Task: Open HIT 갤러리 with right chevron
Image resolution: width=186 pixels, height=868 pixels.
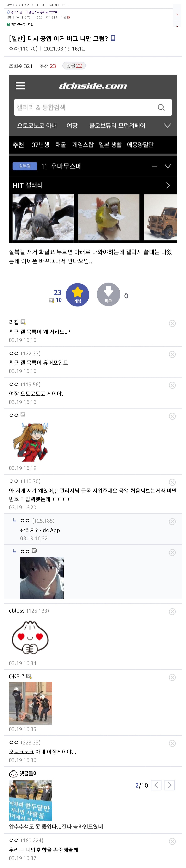Action: tap(168, 185)
